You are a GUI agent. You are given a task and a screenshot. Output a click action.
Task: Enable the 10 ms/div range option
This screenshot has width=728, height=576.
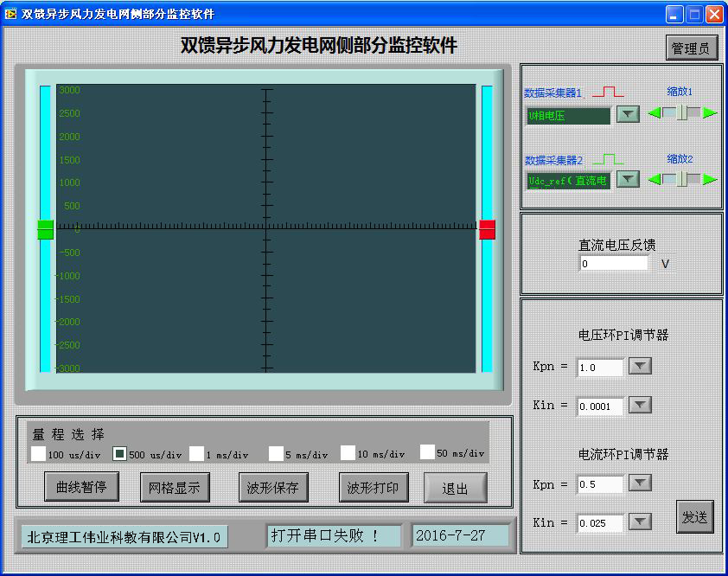click(348, 452)
